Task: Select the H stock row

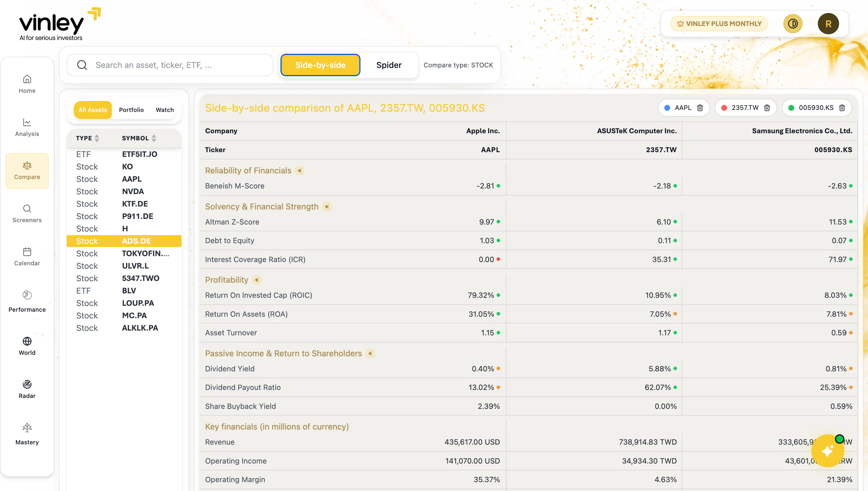Action: coord(124,229)
